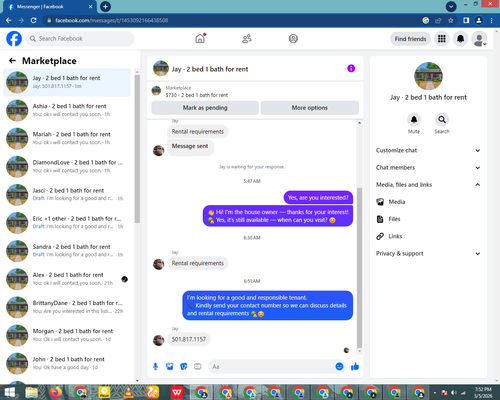Screen dimensions: 500x400
Task: Open WPS Office from the taskbar
Action: coord(177,392)
